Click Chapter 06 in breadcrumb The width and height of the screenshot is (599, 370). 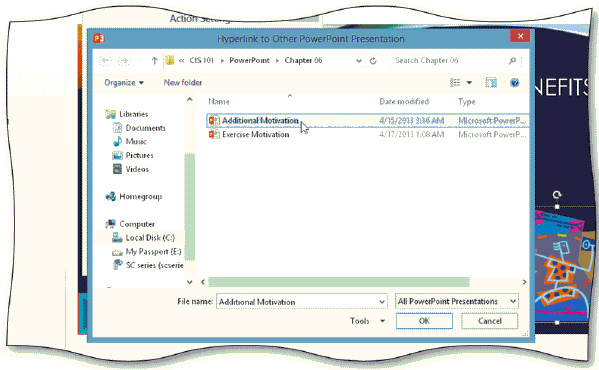tap(303, 60)
